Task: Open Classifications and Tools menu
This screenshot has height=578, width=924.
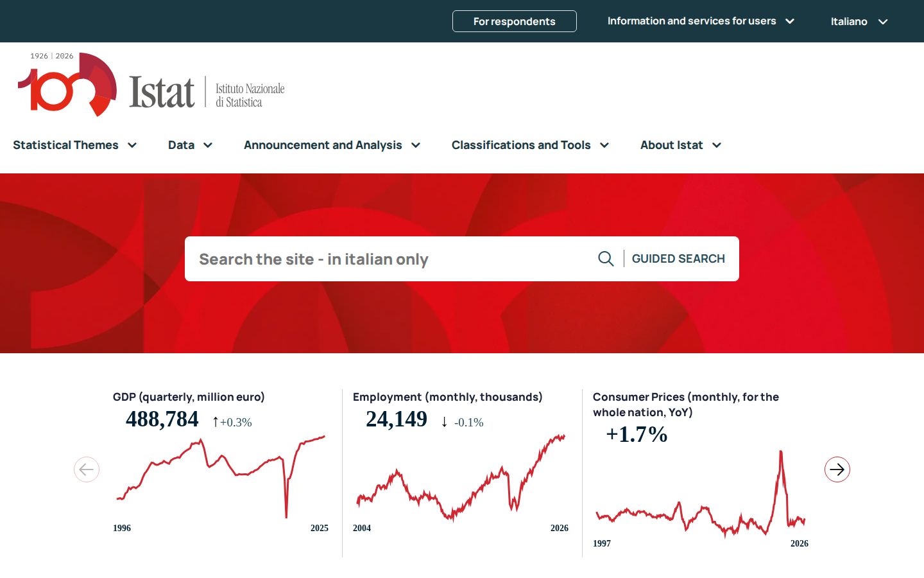Action: point(531,145)
